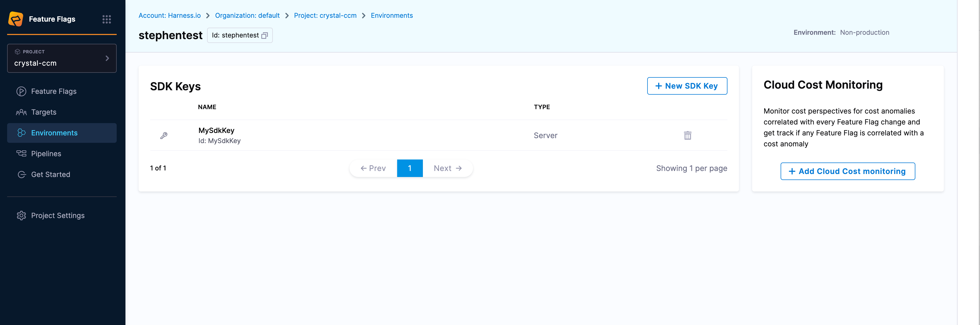Viewport: 980px width, 325px height.
Task: Click the Add Cloud Cost monitoring button
Action: coord(848,171)
